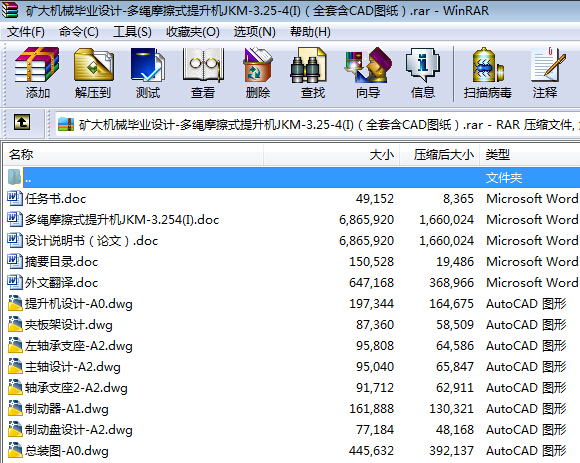Select file 提升机设计-A0.dwg
Screen dimensions: 580x463
(78, 304)
